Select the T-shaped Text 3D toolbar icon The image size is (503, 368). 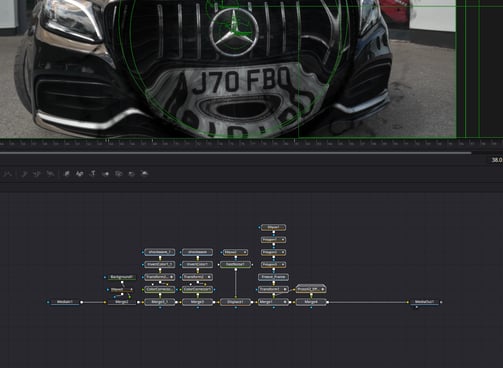click(x=93, y=173)
